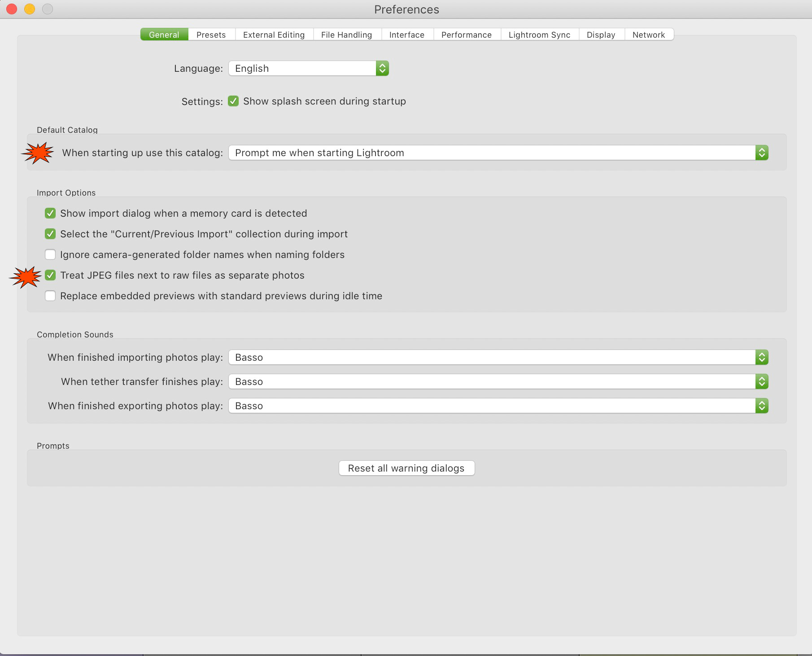Screen dimensions: 812x656
Task: Open the Language dropdown set to English
Action: [309, 68]
